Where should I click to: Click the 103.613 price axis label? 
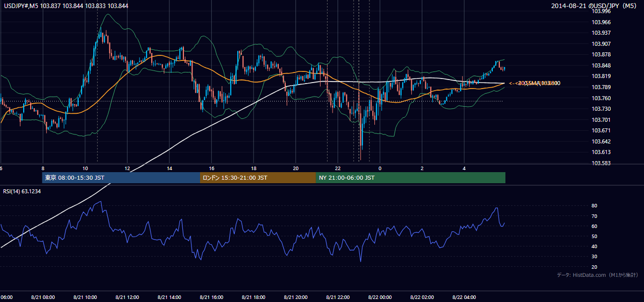pyautogui.click(x=602, y=153)
